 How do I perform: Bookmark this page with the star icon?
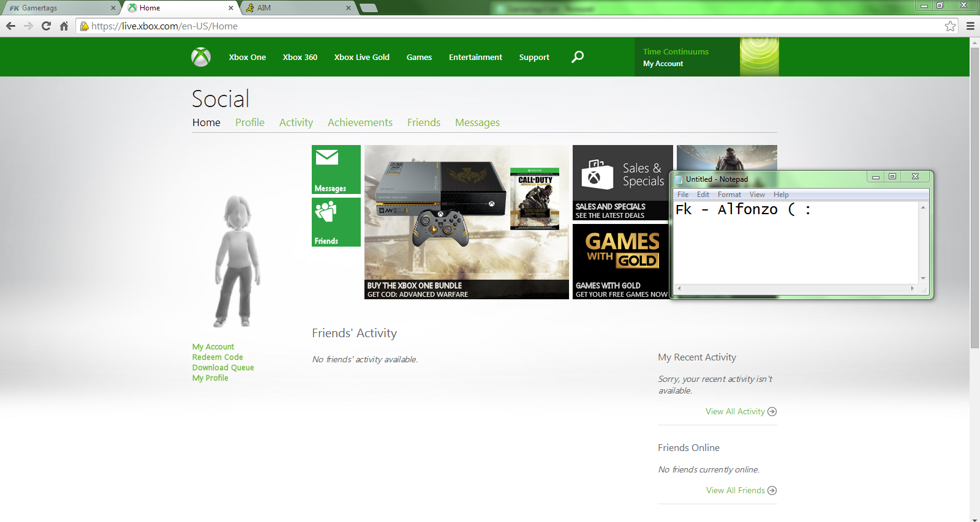click(x=950, y=26)
